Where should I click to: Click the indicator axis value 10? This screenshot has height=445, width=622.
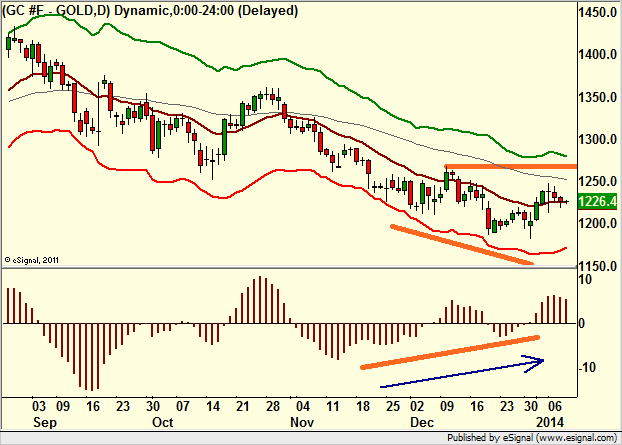coord(585,280)
